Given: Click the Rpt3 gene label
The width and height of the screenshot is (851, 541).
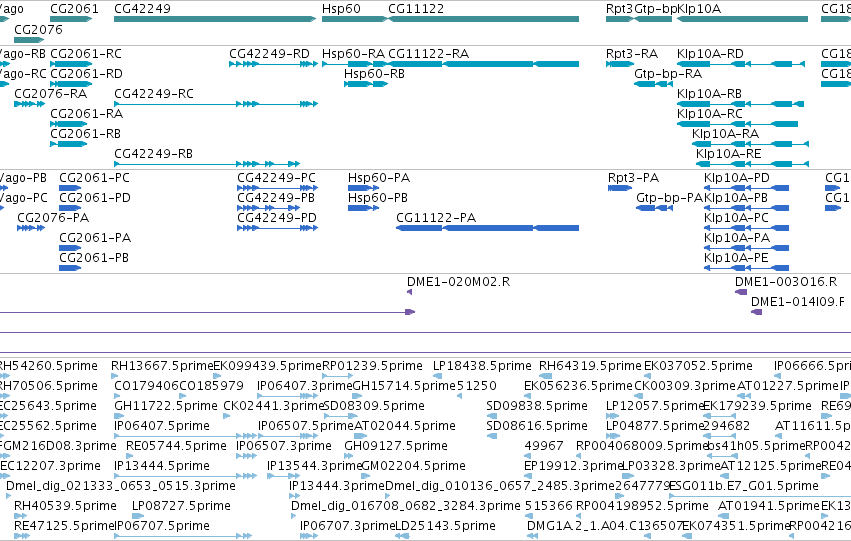Looking at the screenshot, I should 619,9.
